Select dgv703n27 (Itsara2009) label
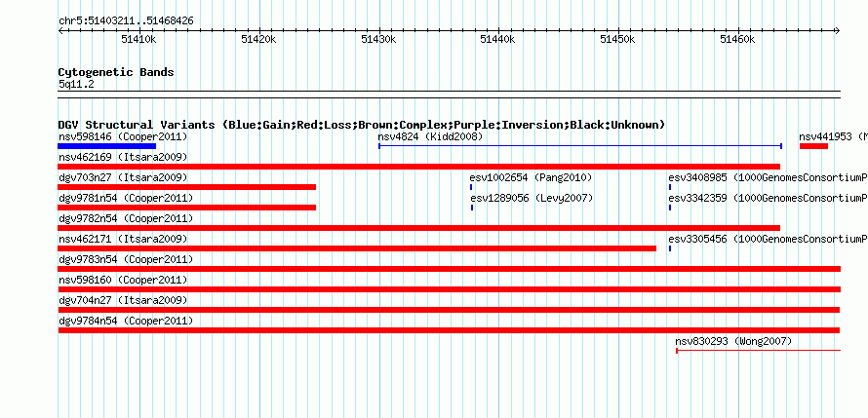Viewport: 868px width, 418px height. pos(123,177)
